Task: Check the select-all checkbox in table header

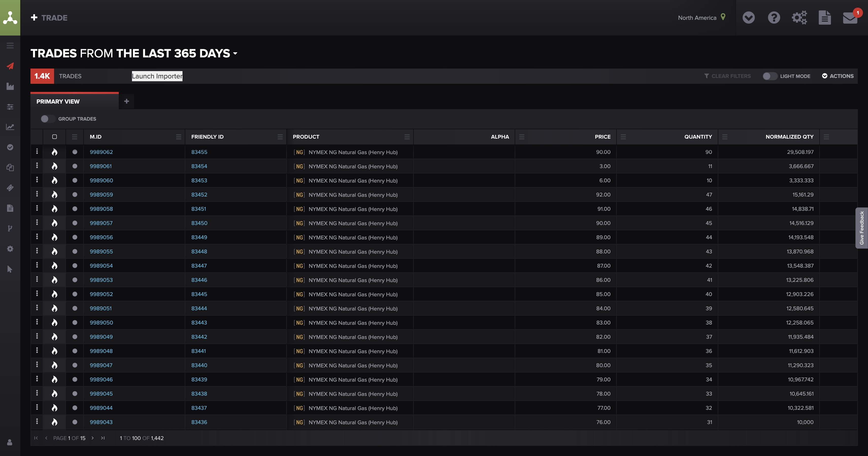Action: point(55,137)
